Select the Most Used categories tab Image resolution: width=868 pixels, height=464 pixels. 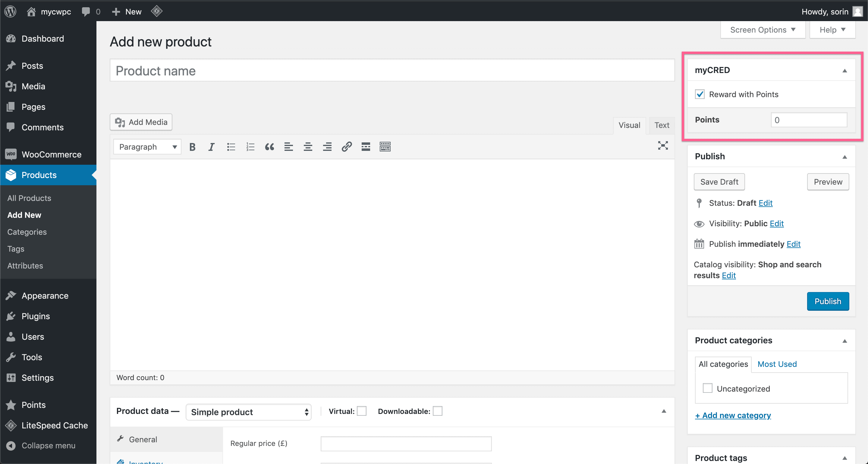(x=777, y=364)
